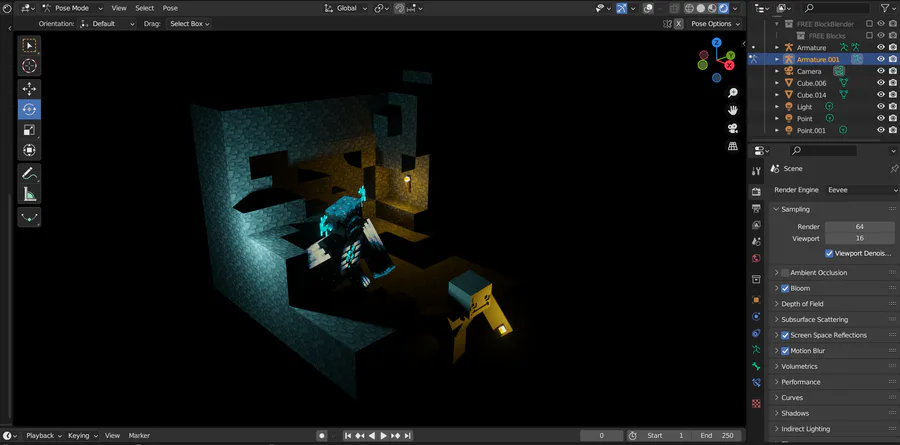Jump to the last frame of playback
This screenshot has width=900, height=445.
408,436
